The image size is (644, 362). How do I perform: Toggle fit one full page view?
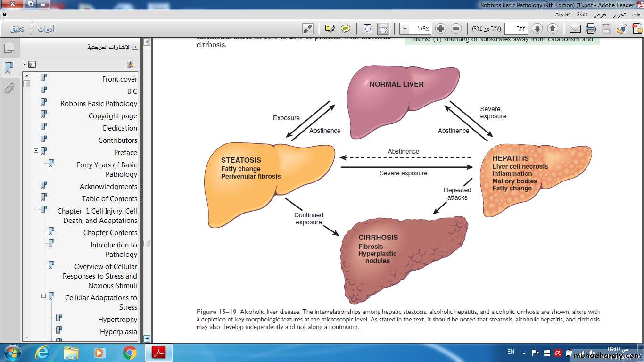point(368,29)
